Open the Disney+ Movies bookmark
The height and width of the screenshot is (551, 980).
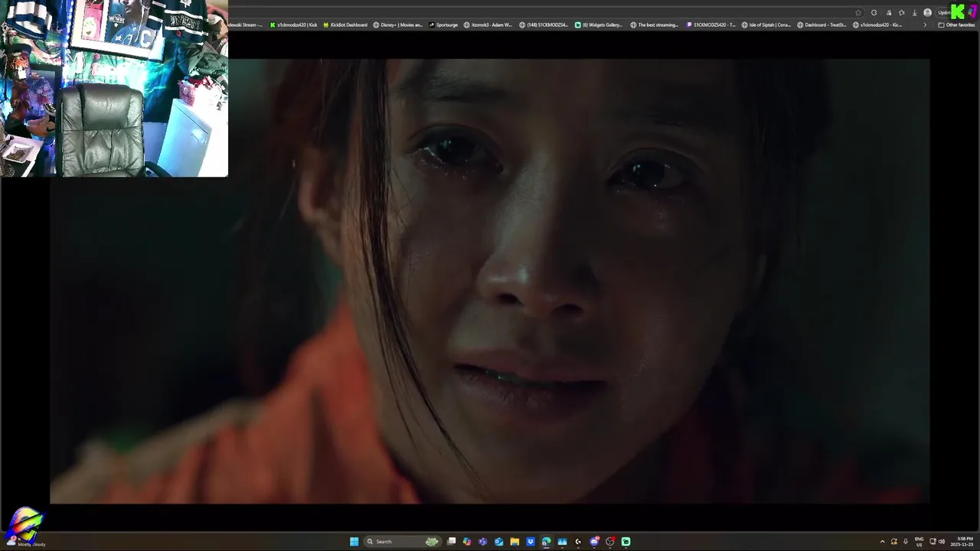click(397, 24)
